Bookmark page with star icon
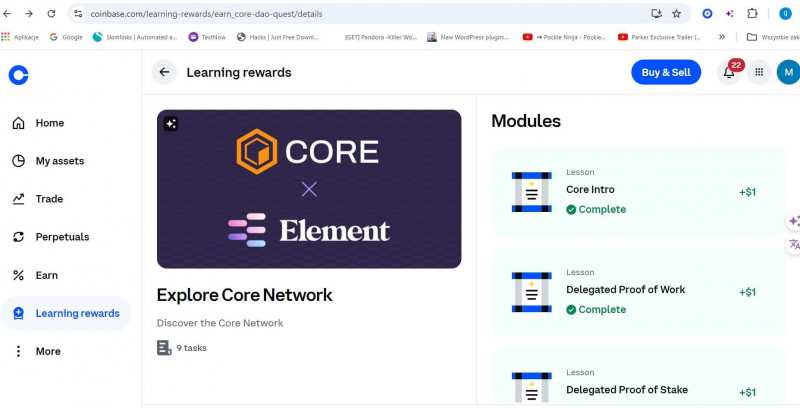 point(677,14)
